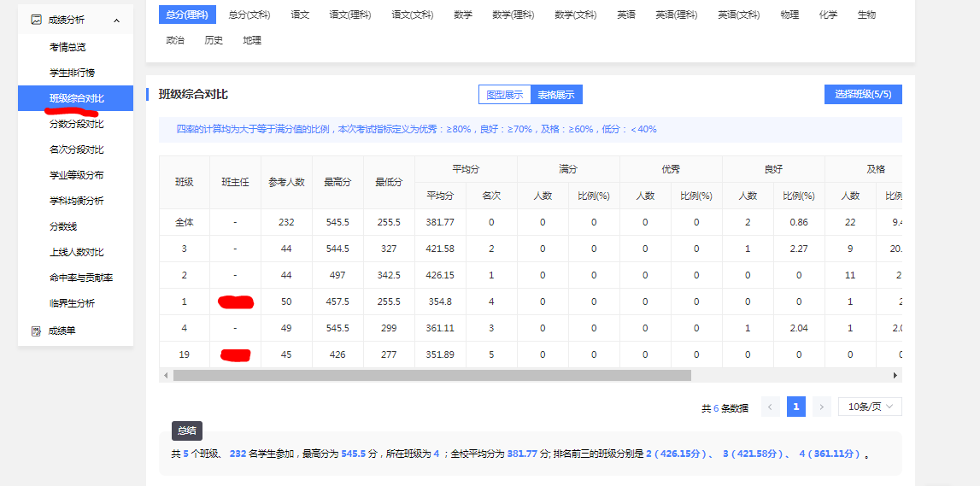980x486 pixels.
Task: Click the table horizontal scrollbar thumb
Action: 431,375
